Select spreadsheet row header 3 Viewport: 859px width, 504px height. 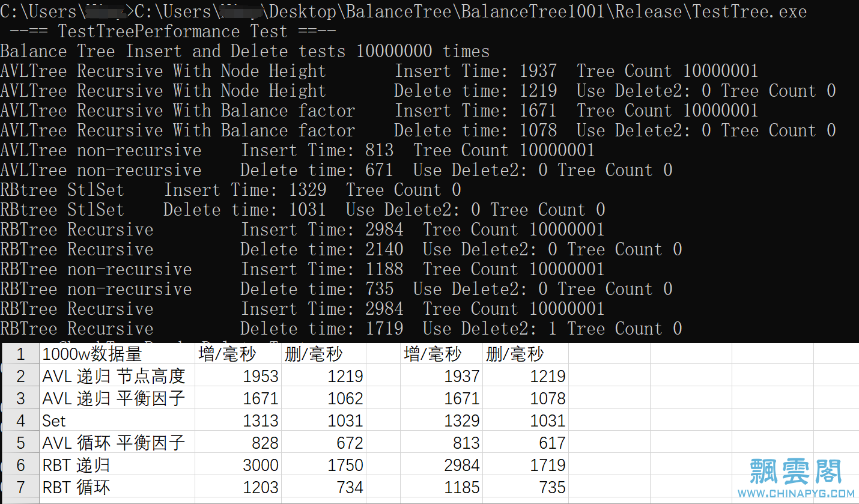[21, 398]
